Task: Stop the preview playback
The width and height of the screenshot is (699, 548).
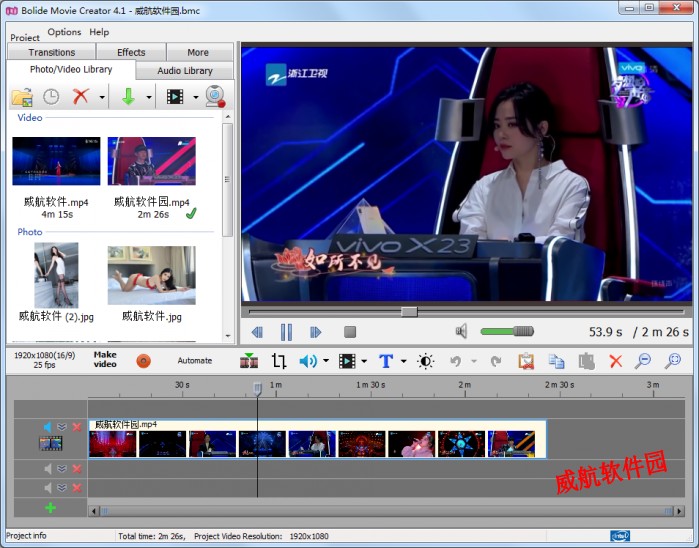Action: 350,332
